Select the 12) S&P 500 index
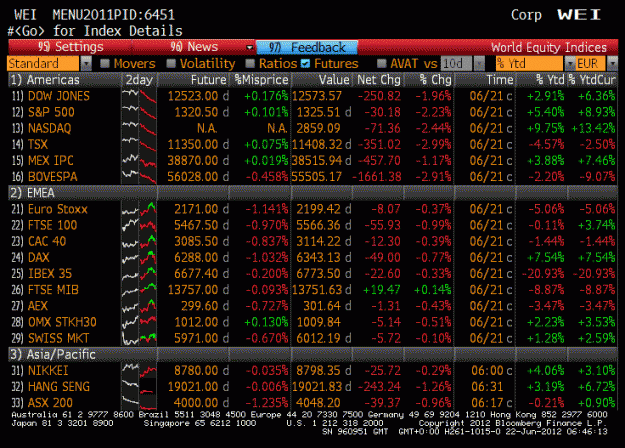Image resolution: width=625 pixels, height=448 pixels. (x=43, y=112)
